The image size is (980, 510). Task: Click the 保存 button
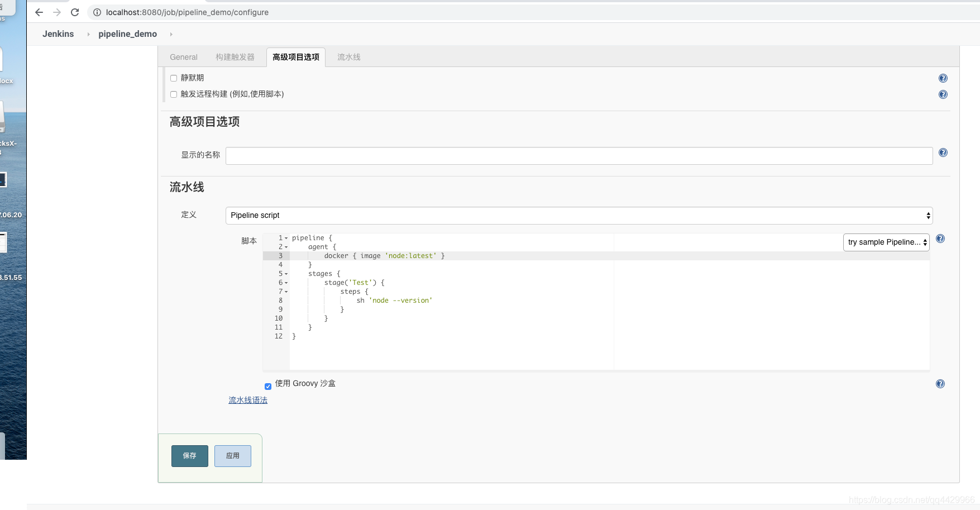[190, 456]
